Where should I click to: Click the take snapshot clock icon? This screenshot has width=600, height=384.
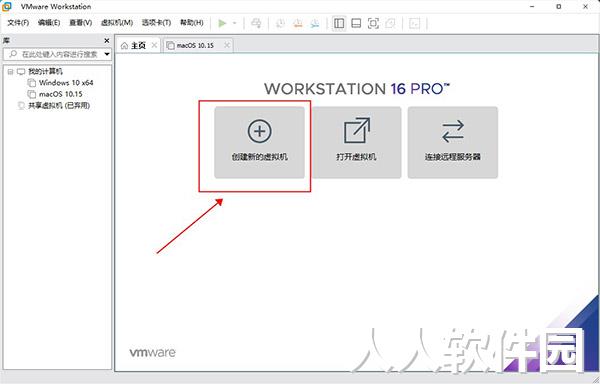(x=280, y=23)
